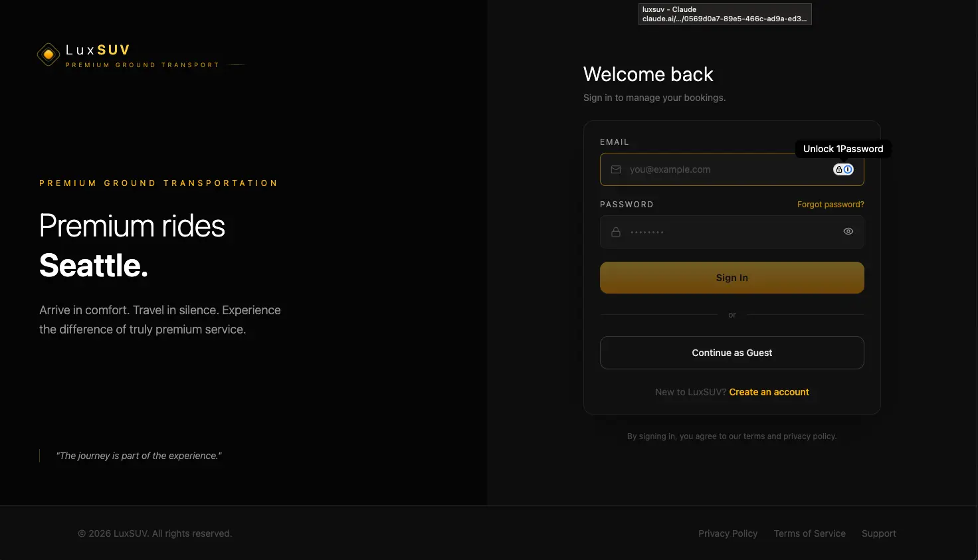Click the LuxSUV brand name text
Viewport: 978px width, 560px height.
click(x=98, y=50)
